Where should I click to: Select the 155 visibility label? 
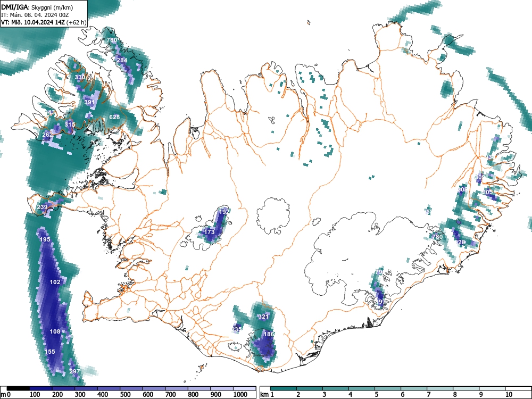click(x=50, y=352)
